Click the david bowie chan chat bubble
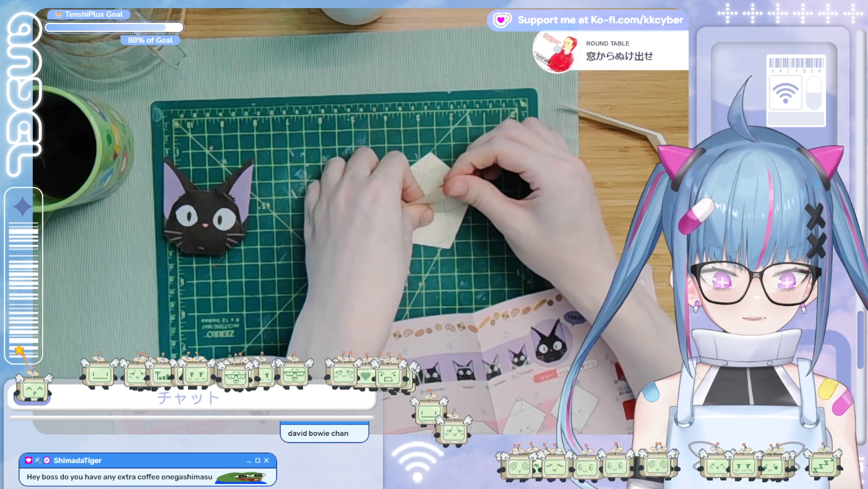 tap(324, 432)
